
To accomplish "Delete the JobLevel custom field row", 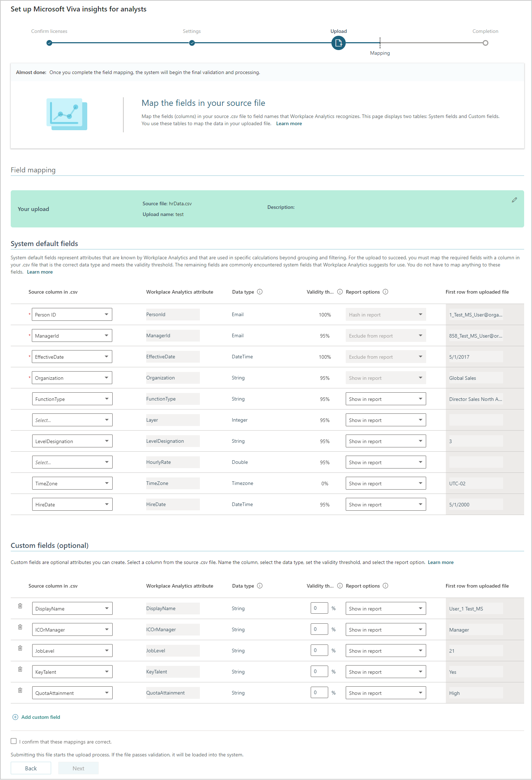I will coord(20,648).
